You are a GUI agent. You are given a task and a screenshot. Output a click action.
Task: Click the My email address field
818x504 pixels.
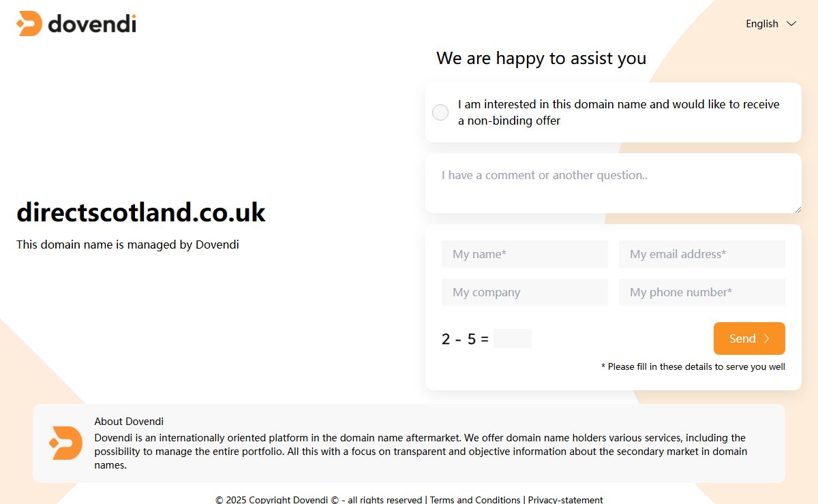tap(702, 254)
